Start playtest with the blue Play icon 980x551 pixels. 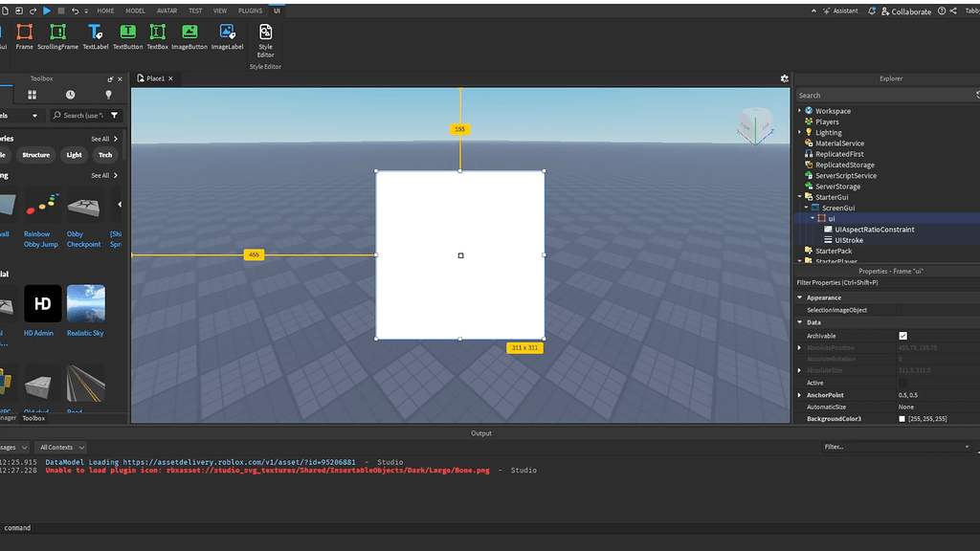click(x=47, y=11)
